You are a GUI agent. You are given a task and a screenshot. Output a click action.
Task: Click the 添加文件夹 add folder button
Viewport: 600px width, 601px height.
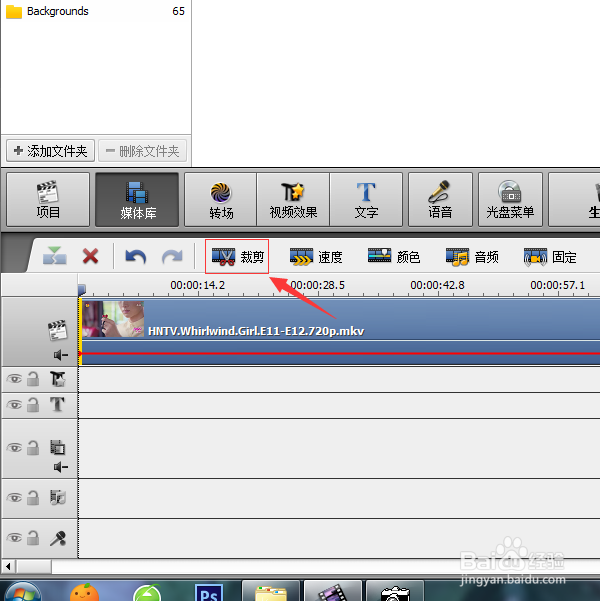[x=50, y=151]
